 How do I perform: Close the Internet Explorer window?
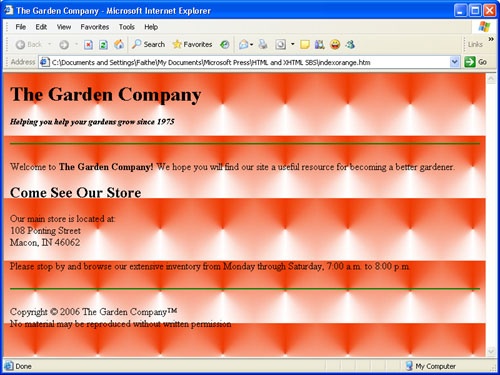pyautogui.click(x=490, y=11)
